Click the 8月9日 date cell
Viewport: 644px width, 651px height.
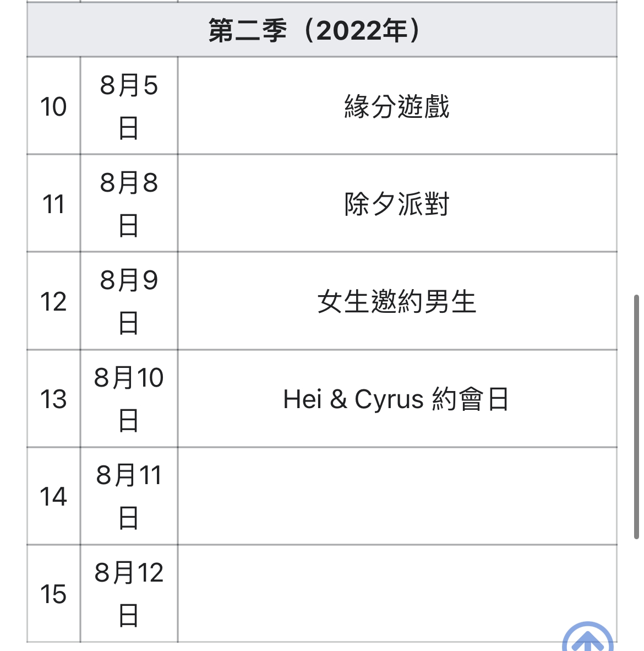tap(129, 301)
